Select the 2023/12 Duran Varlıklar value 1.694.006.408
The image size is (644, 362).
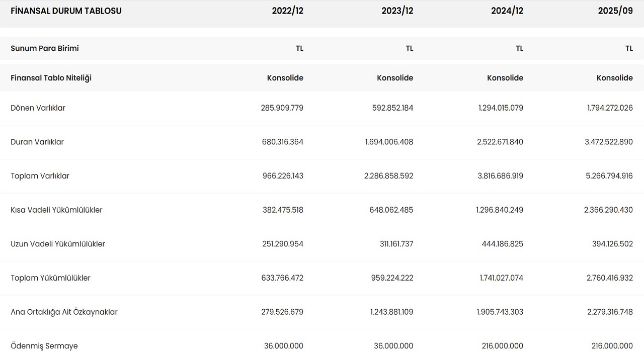389,142
